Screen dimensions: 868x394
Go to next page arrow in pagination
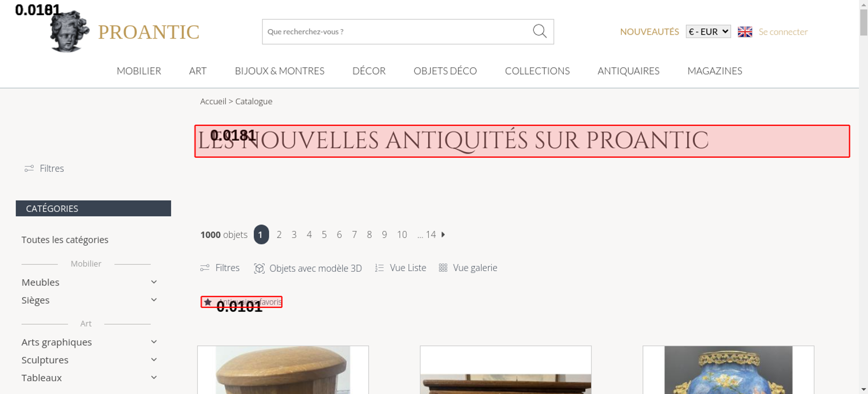(443, 234)
